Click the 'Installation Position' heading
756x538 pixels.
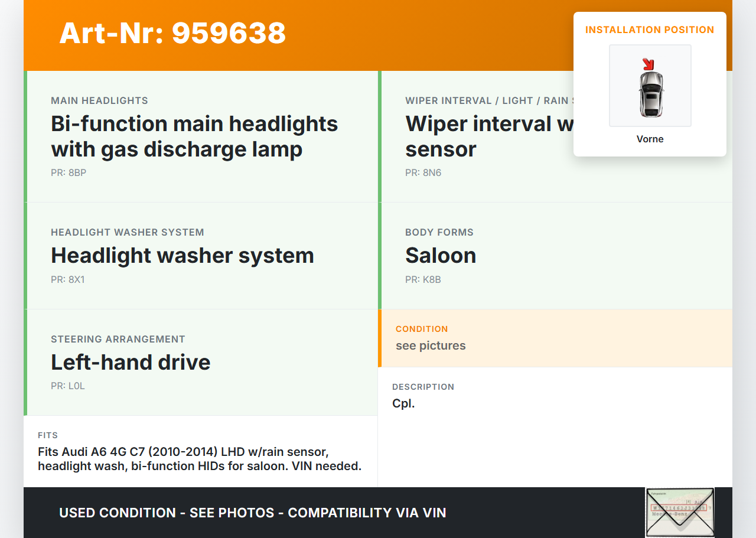point(650,30)
